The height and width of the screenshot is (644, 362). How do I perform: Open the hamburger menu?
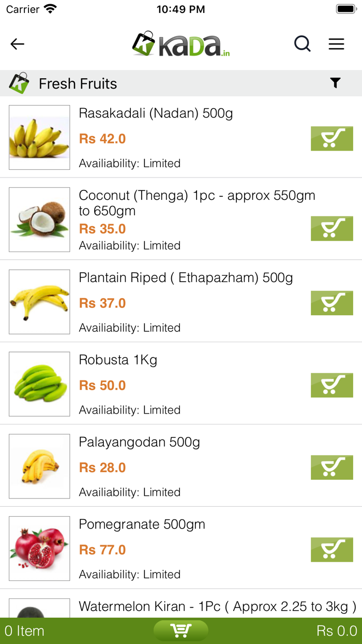pos(336,44)
